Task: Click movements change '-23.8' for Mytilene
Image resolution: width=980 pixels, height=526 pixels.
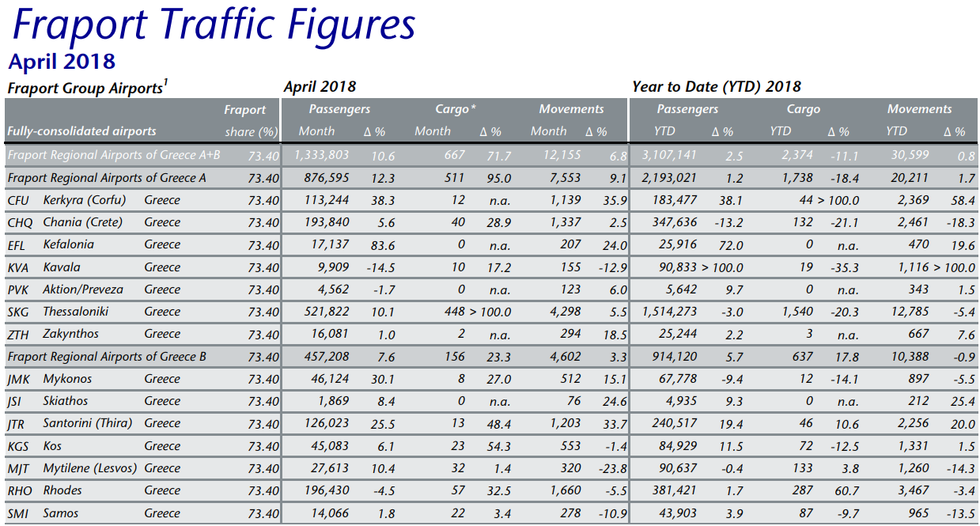Action: 612,468
